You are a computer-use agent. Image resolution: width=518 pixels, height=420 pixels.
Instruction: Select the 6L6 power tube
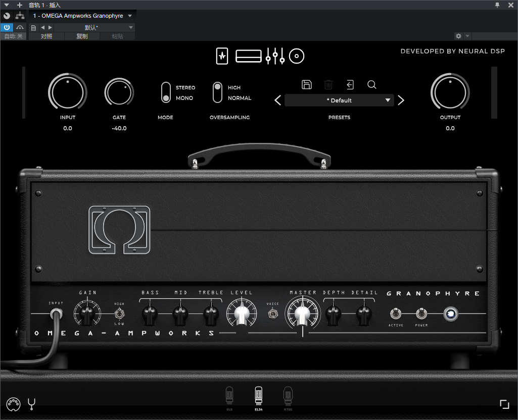[229, 398]
